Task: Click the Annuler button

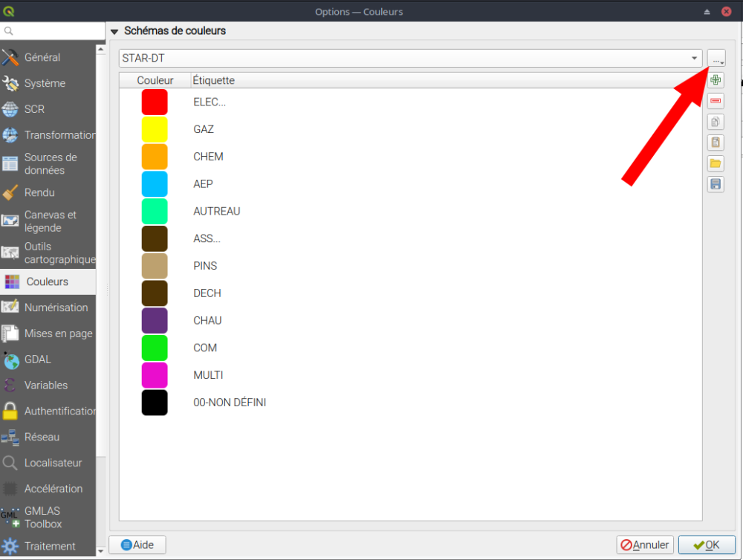Action: (x=645, y=545)
